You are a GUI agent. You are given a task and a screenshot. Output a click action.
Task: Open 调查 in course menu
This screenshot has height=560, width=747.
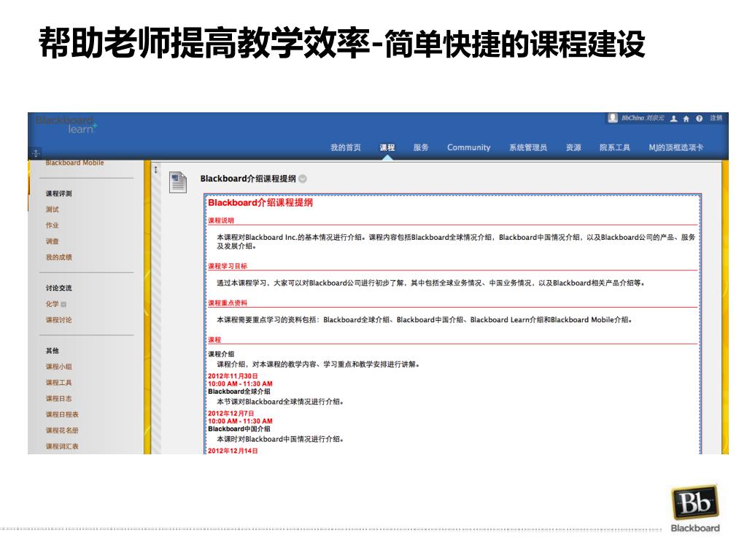click(x=53, y=241)
